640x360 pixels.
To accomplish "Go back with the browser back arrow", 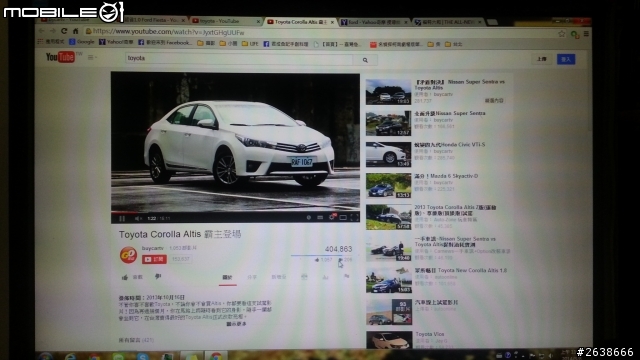I will 42,31.
